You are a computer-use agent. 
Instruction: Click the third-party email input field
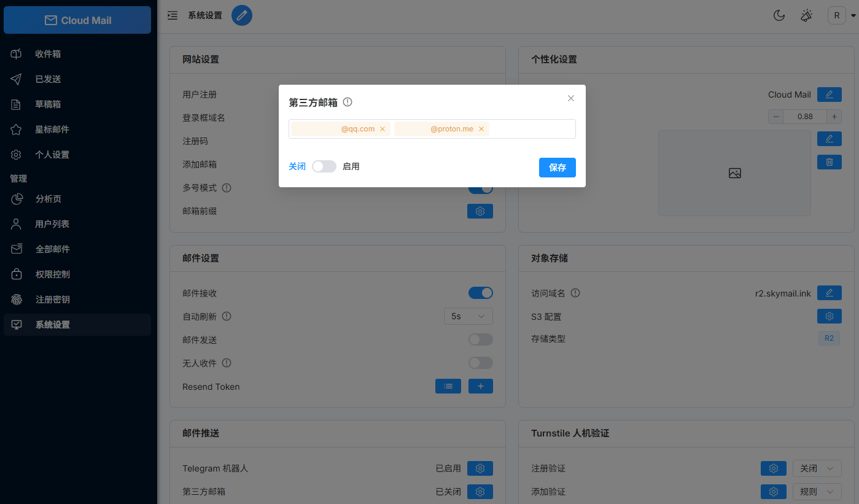531,129
